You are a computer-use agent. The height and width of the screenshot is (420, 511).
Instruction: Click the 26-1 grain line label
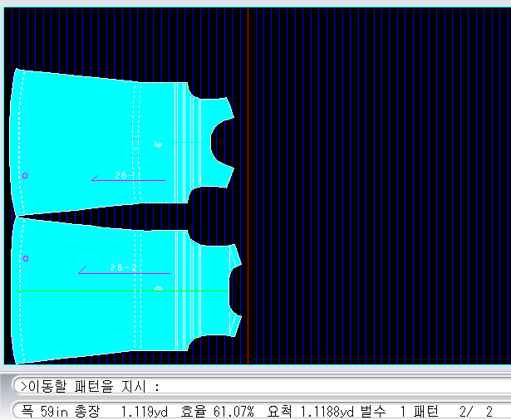coord(125,176)
